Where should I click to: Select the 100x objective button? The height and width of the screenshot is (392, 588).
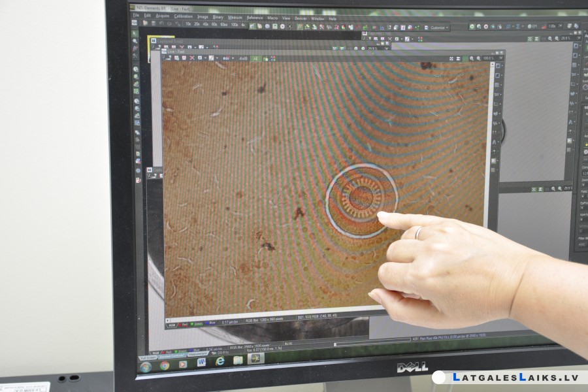click(235, 24)
